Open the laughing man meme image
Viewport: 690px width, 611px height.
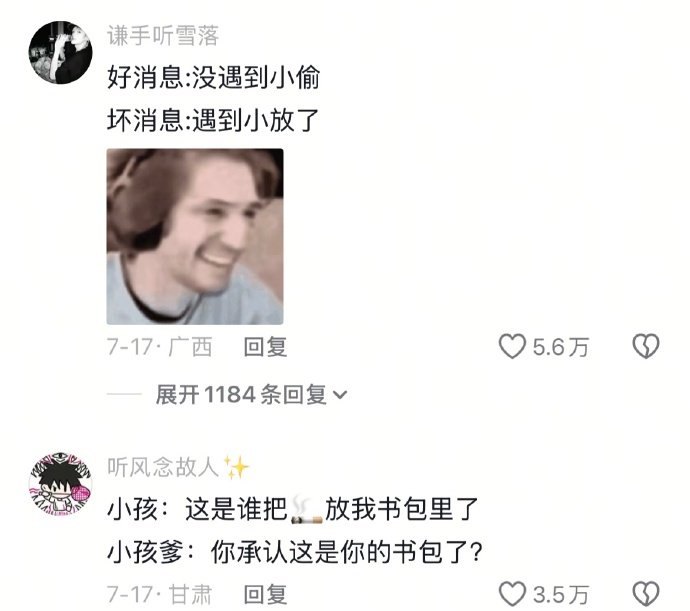[x=195, y=236]
